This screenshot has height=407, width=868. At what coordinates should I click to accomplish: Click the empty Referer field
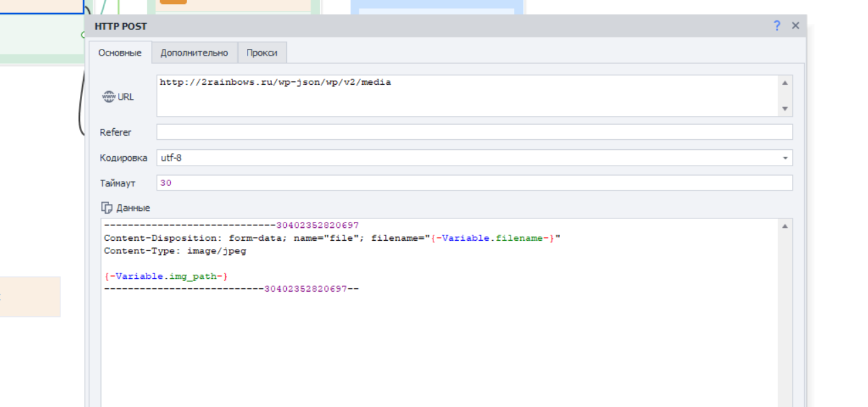point(475,132)
